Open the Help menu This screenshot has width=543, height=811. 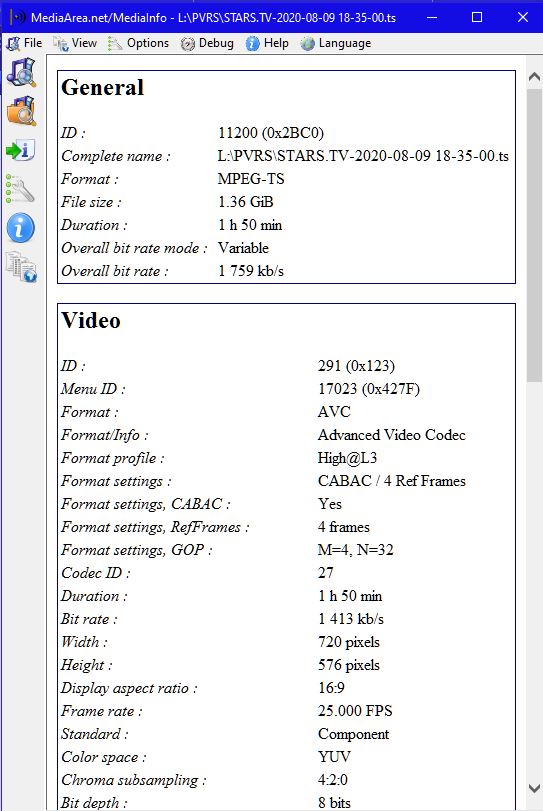tap(267, 43)
